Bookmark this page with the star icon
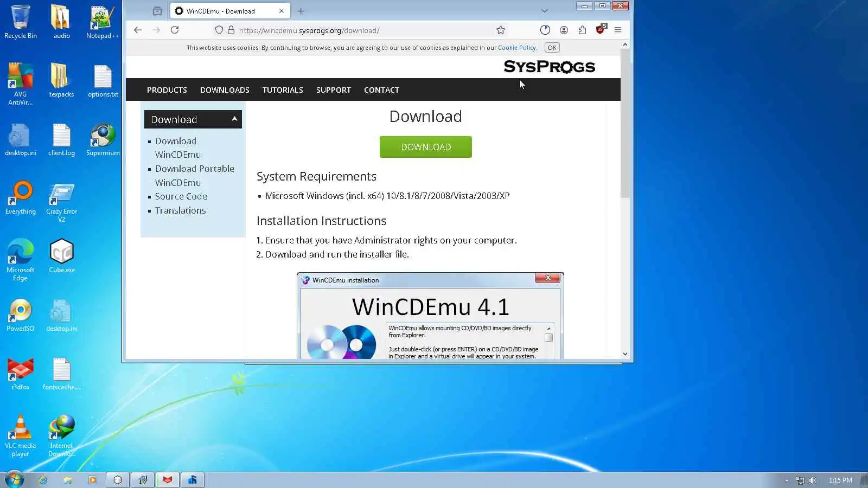The height and width of the screenshot is (488, 868). coord(501,30)
